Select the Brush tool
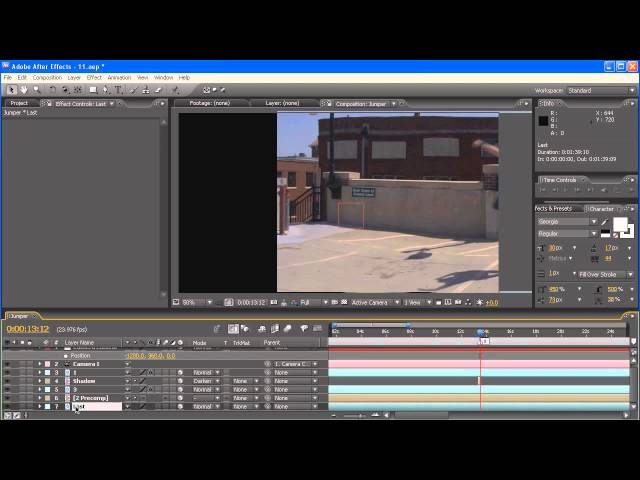 [132, 90]
